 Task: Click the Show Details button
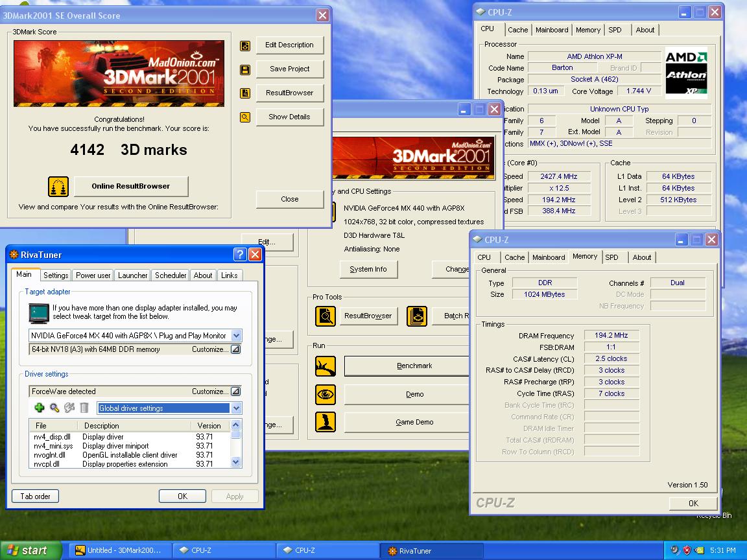pyautogui.click(x=290, y=117)
